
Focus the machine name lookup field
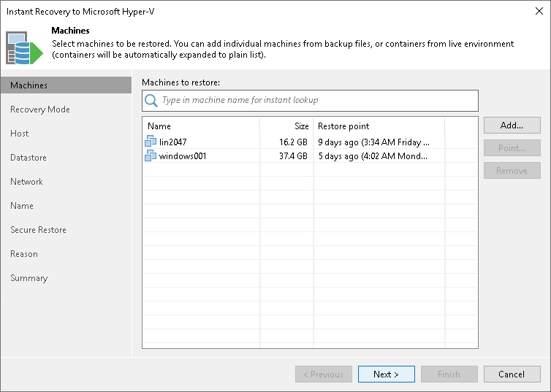(x=310, y=101)
